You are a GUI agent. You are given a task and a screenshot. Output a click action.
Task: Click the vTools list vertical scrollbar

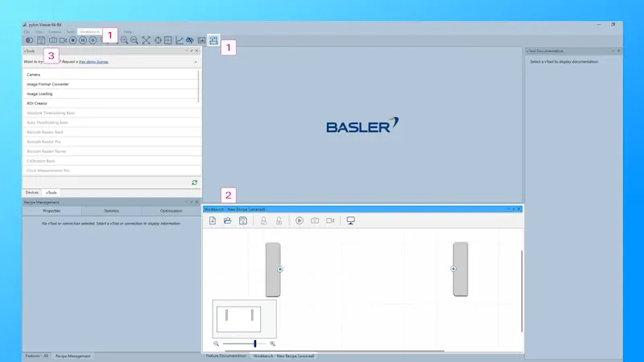199,87
